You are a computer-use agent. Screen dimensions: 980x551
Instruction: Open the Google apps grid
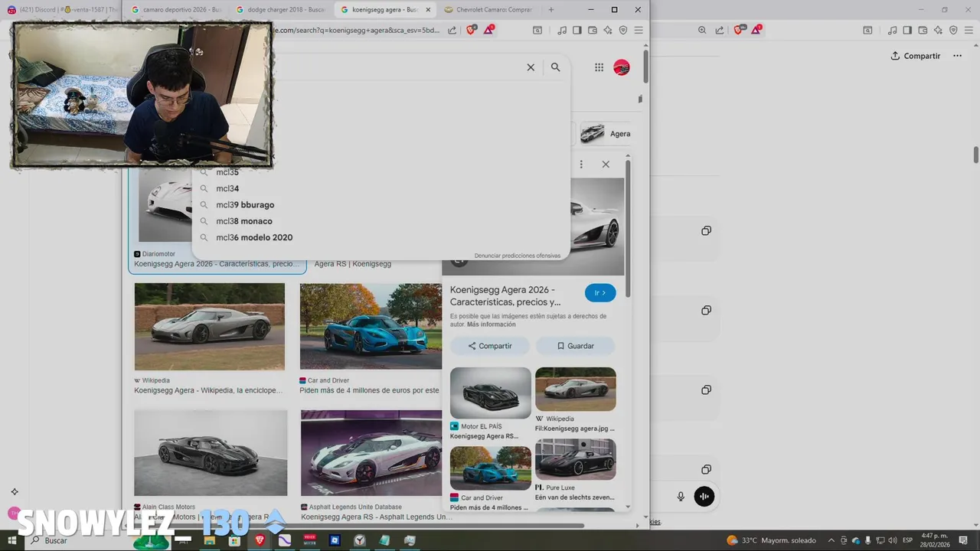[x=599, y=67]
